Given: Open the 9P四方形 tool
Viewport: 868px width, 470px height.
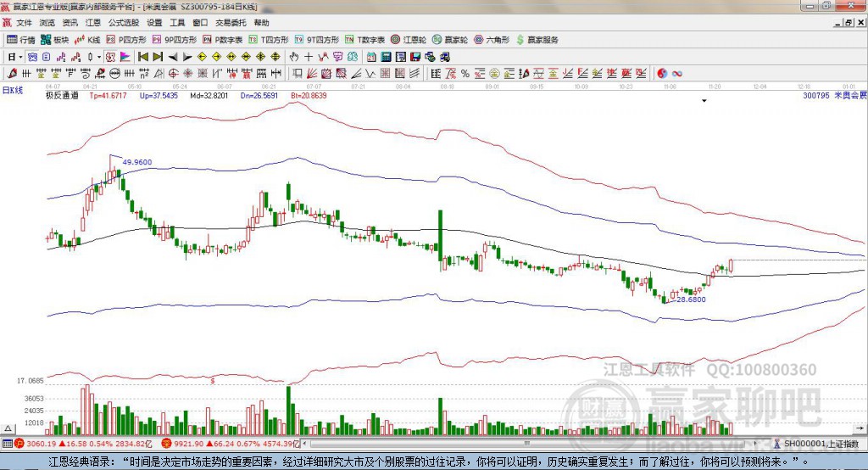Looking at the screenshot, I should click(175, 40).
